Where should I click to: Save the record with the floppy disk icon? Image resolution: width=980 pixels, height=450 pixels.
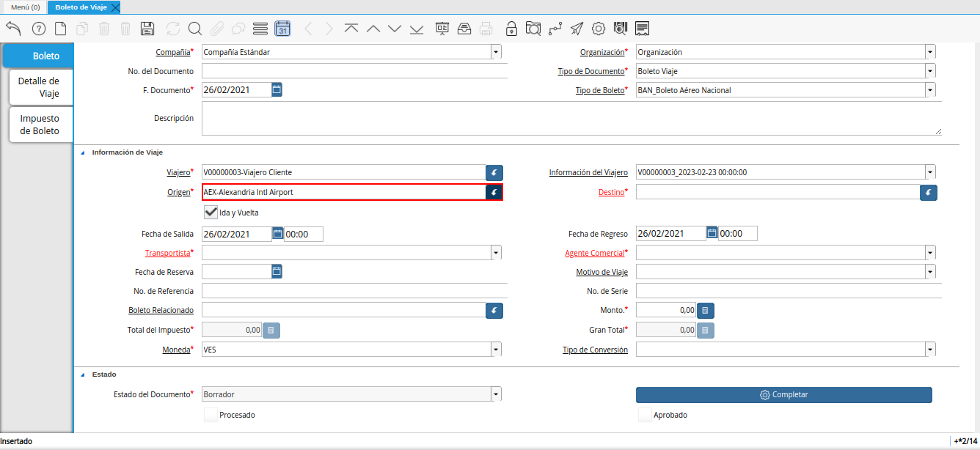click(x=147, y=29)
